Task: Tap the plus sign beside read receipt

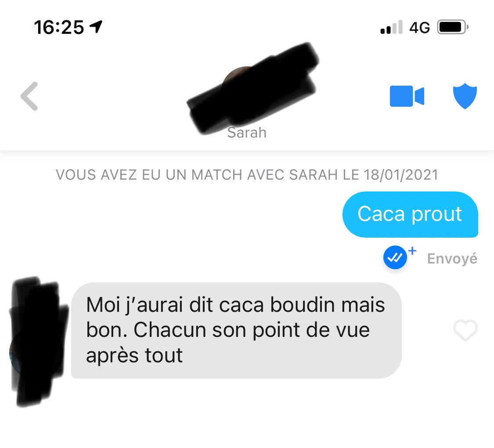Action: [x=412, y=251]
